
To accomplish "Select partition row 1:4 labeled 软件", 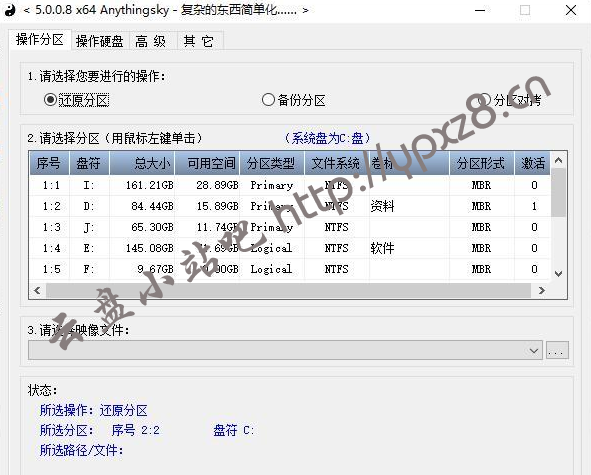I will coord(290,248).
